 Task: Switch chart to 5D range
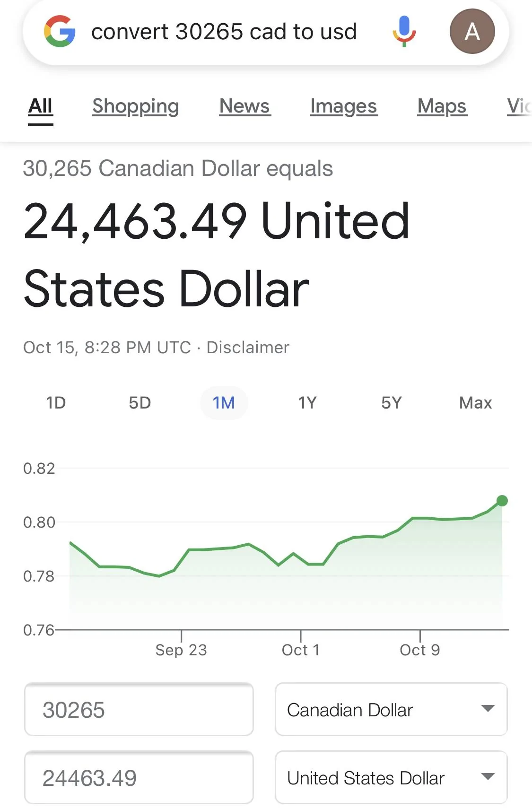coord(140,403)
